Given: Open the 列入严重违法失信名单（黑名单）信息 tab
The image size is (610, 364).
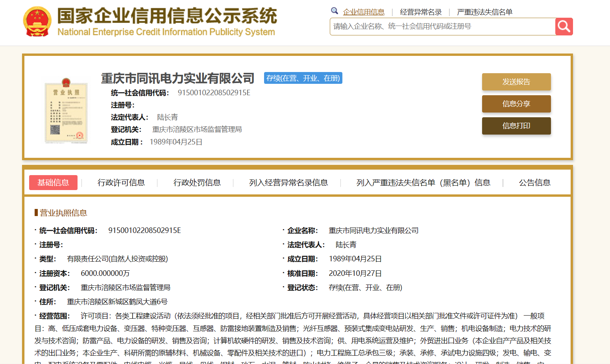Looking at the screenshot, I should [423, 183].
